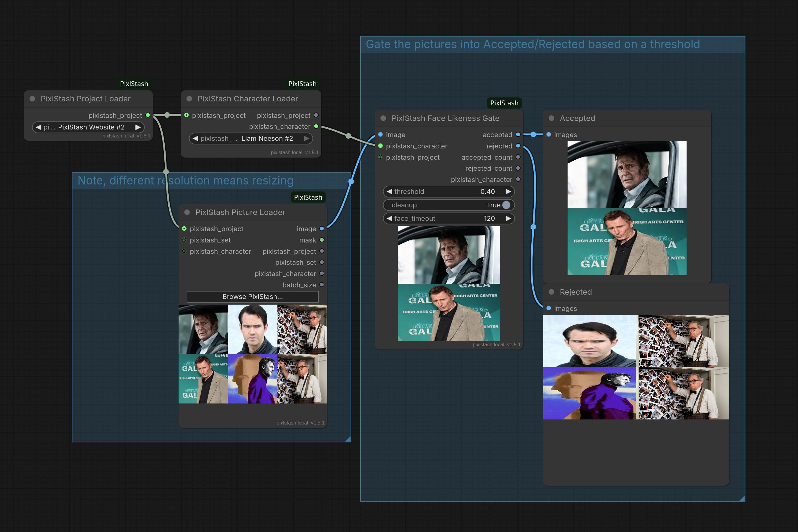
Task: Increase threshold with right arrow
Action: click(508, 192)
